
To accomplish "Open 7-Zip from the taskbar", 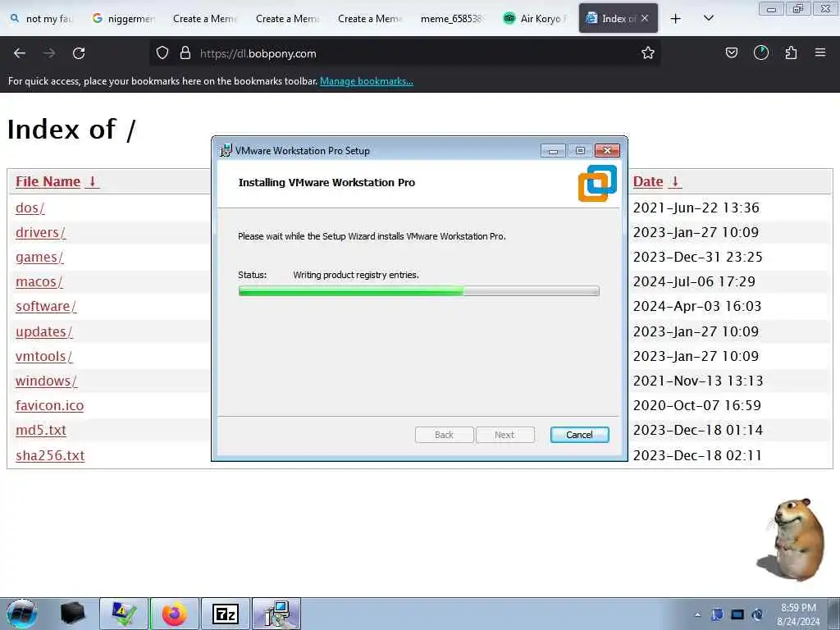I will click(x=226, y=614).
